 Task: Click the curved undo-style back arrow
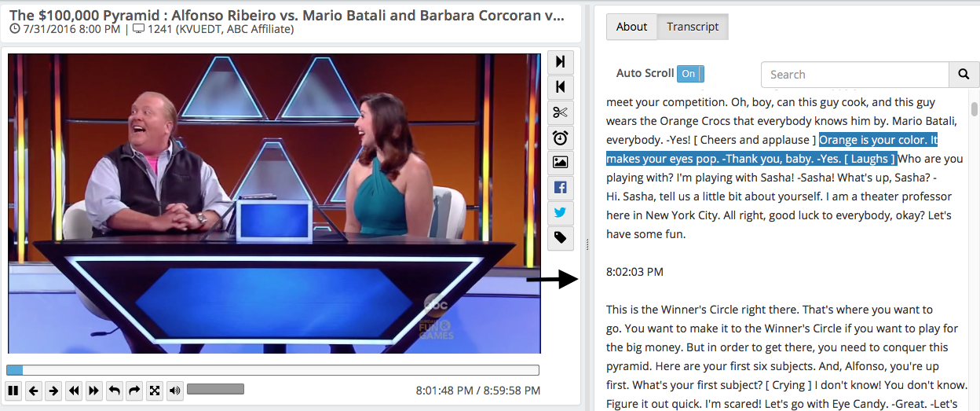pos(115,390)
